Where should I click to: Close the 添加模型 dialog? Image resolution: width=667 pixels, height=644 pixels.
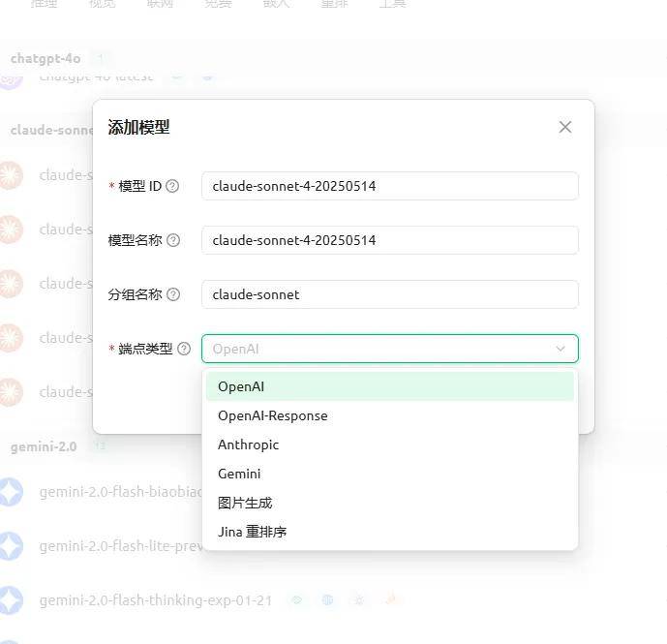(x=565, y=127)
